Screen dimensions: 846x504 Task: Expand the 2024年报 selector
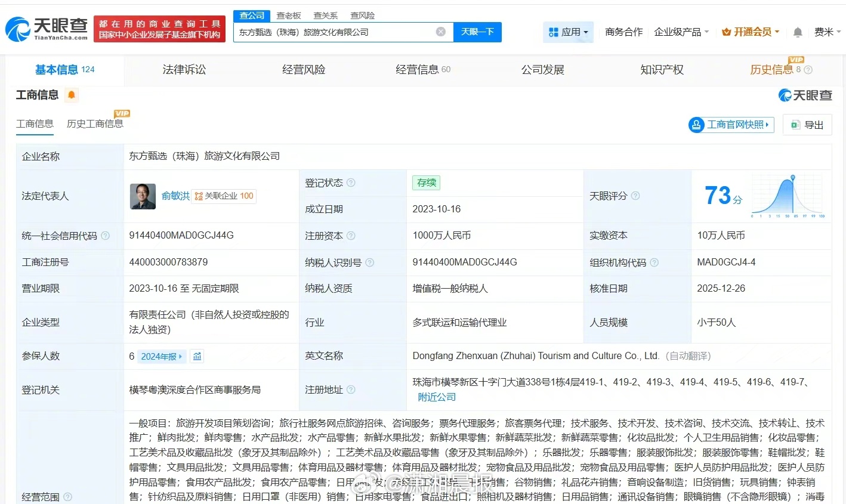click(162, 356)
